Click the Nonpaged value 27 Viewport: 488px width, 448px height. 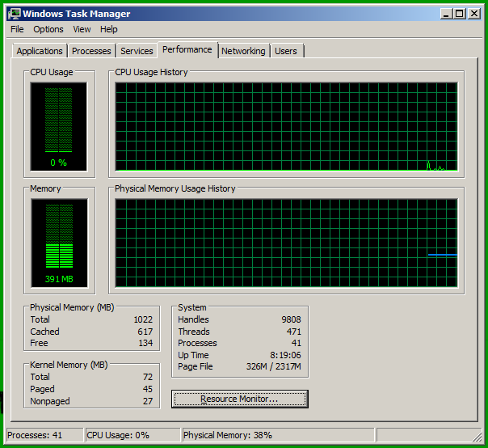pyautogui.click(x=148, y=401)
